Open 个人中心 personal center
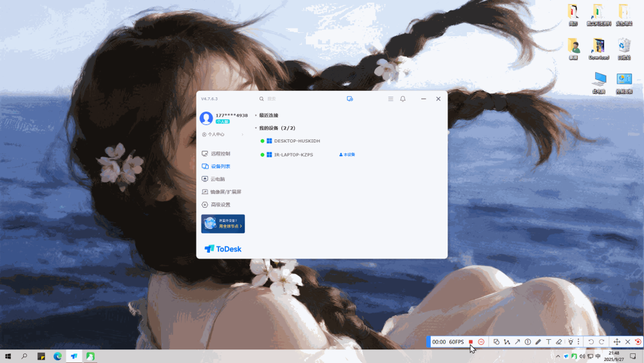644x363 pixels. 223,134
